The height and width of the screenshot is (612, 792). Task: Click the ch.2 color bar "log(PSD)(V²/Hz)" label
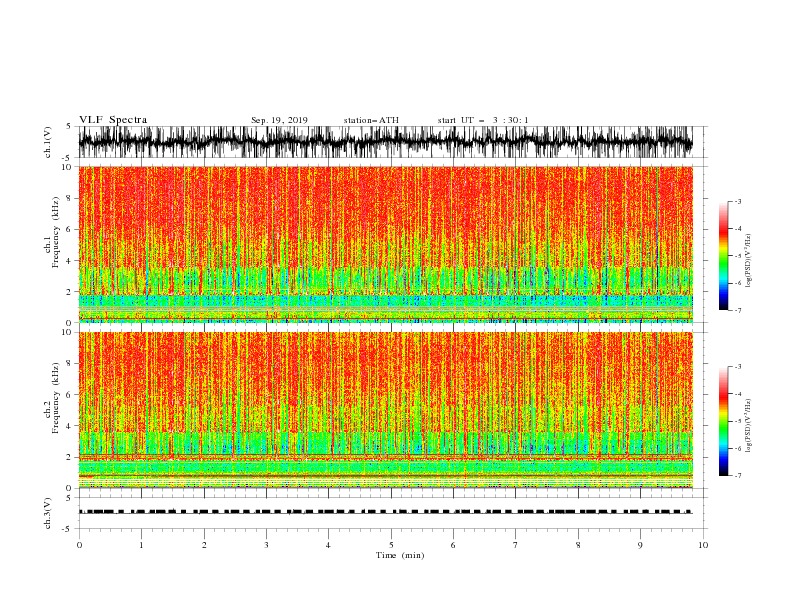coord(749,426)
